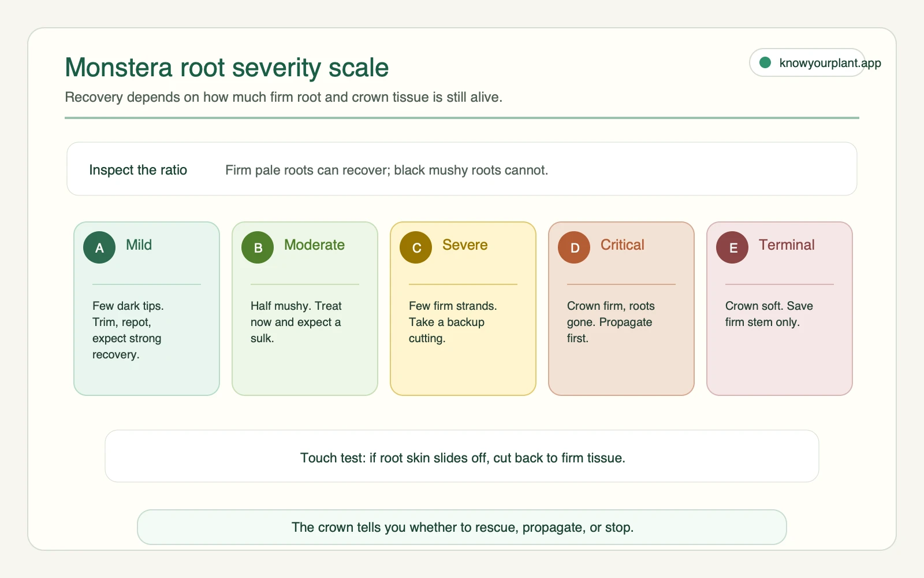Image resolution: width=924 pixels, height=578 pixels.
Task: Click the green dot beside knowyourplant.app
Action: tap(765, 62)
